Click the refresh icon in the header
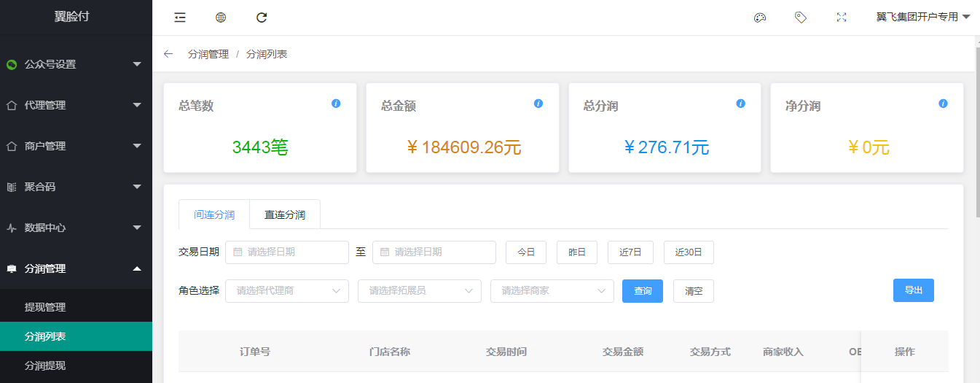 pyautogui.click(x=262, y=18)
